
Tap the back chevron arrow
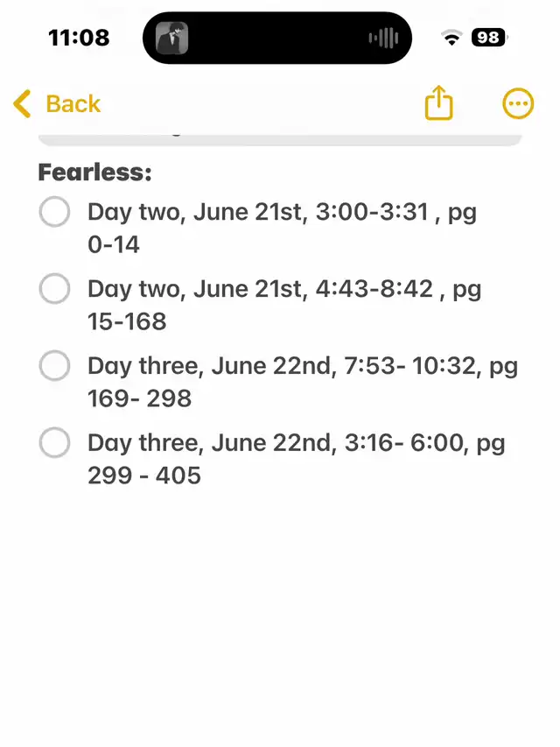coord(22,103)
